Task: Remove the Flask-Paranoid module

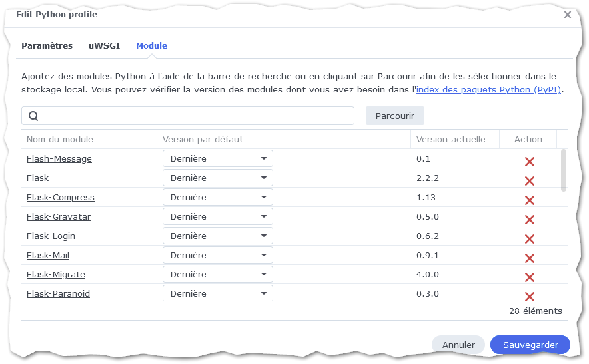Action: click(x=530, y=296)
